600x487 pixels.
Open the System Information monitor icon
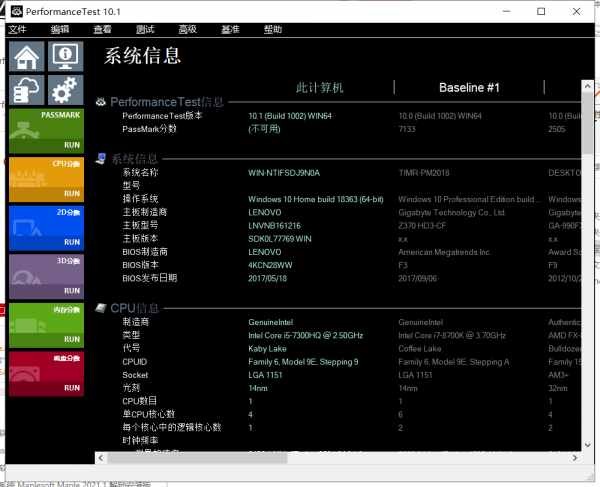point(65,56)
